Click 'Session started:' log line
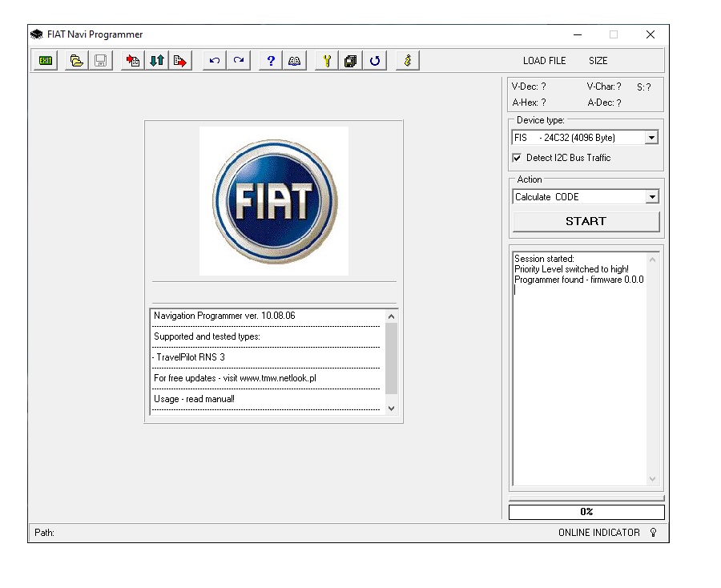The image size is (721, 588). pos(545,259)
